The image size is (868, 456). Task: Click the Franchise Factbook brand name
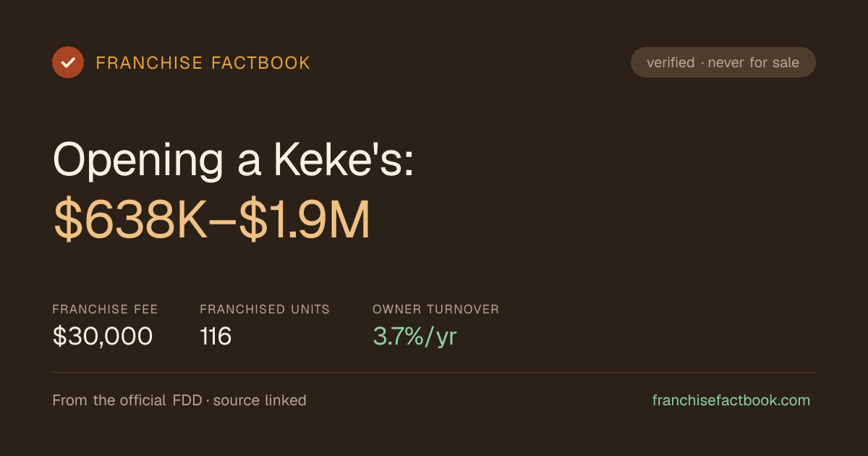pos(203,63)
